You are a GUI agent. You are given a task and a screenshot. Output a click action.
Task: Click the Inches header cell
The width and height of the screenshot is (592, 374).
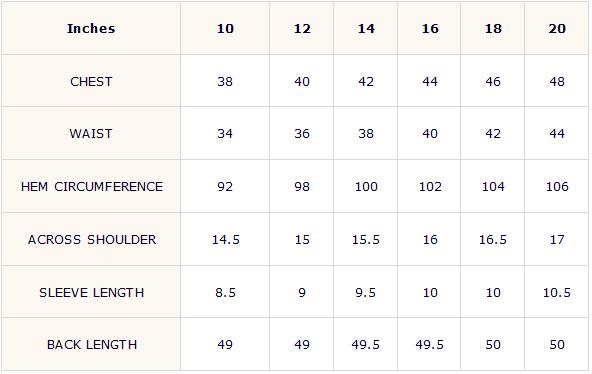pyautogui.click(x=91, y=29)
